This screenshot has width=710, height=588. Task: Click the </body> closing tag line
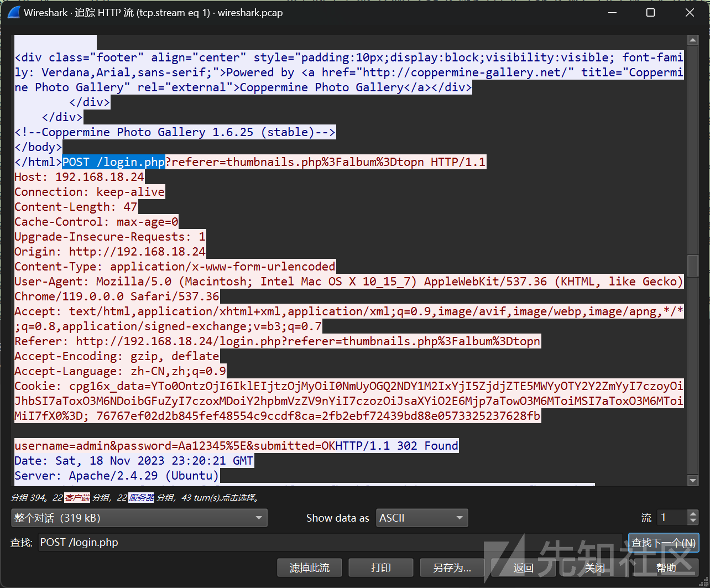pos(38,147)
